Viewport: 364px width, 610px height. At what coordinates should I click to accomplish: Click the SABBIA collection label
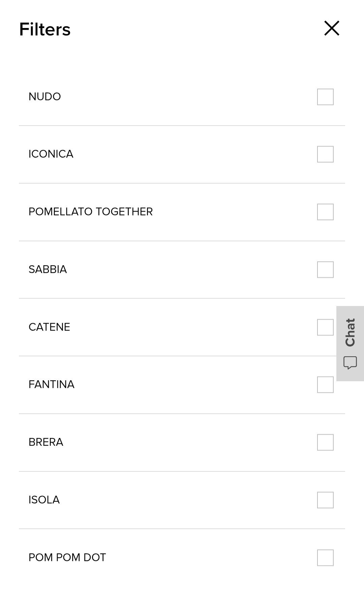(x=48, y=270)
